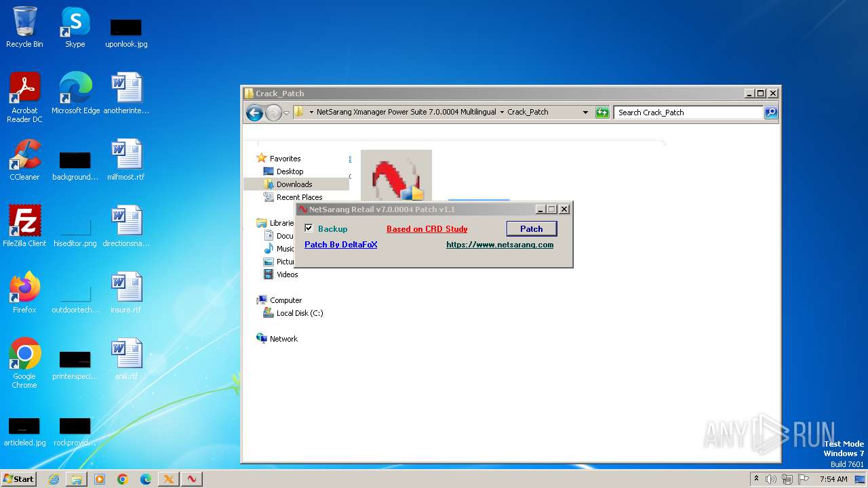This screenshot has width=868, height=488.
Task: Select Downloads in the navigation pane
Action: 294,184
